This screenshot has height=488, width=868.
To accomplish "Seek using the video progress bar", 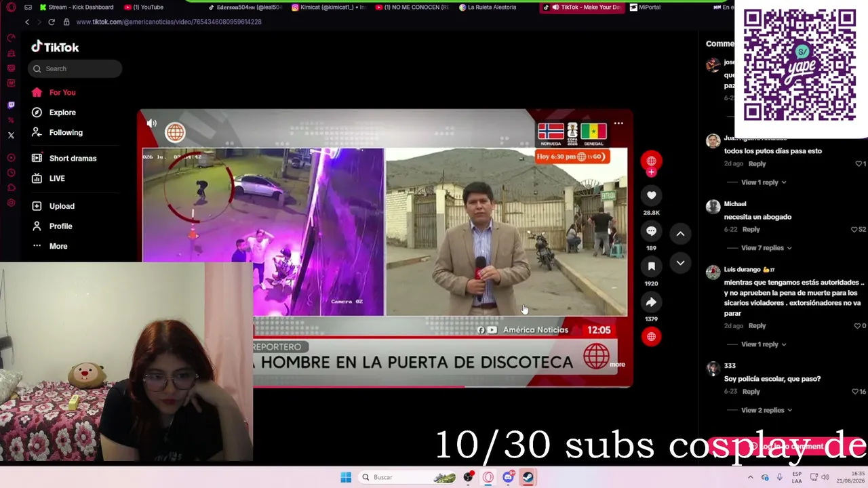I will 386,386.
